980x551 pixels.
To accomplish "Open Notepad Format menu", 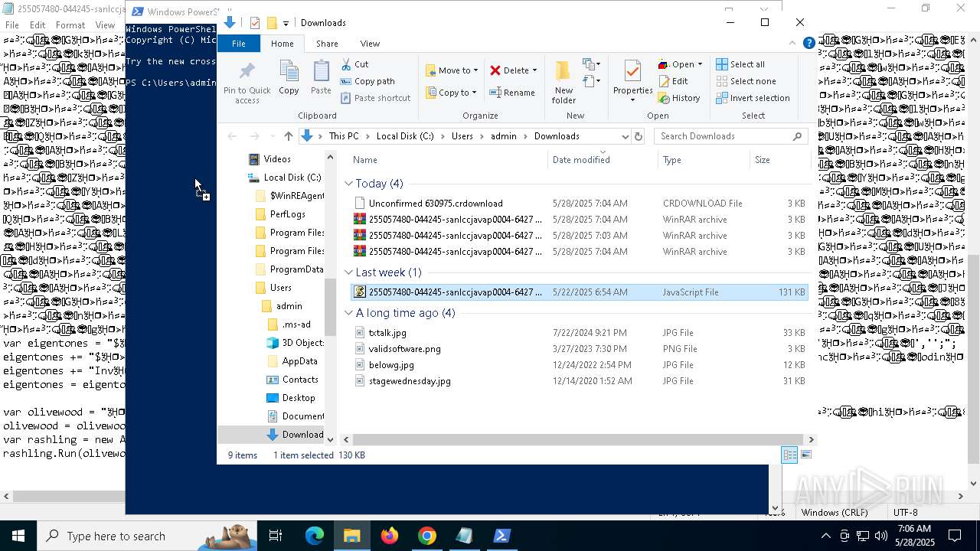I will [x=70, y=25].
